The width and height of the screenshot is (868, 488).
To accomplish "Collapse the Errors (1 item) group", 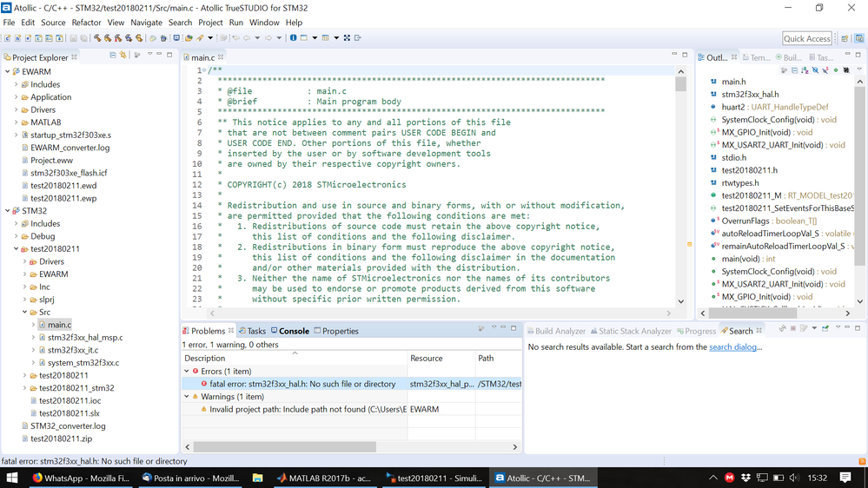I will tap(187, 372).
